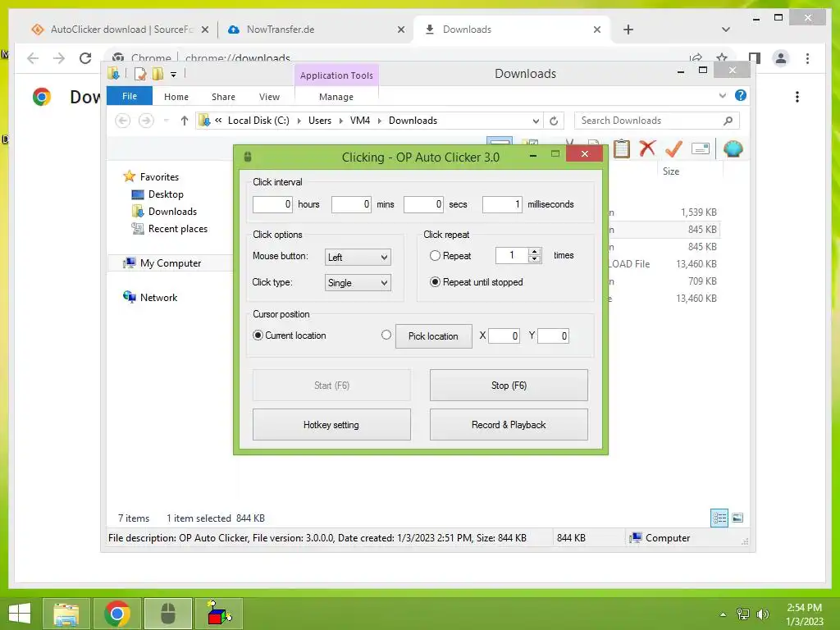Image resolution: width=840 pixels, height=630 pixels.
Task: Open Chrome tab search chevron
Action: click(726, 30)
